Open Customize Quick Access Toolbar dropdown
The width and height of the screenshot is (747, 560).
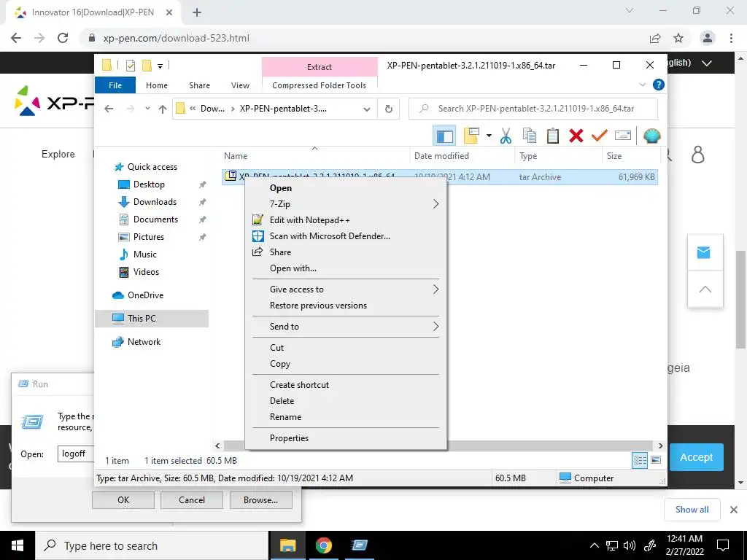(x=160, y=66)
